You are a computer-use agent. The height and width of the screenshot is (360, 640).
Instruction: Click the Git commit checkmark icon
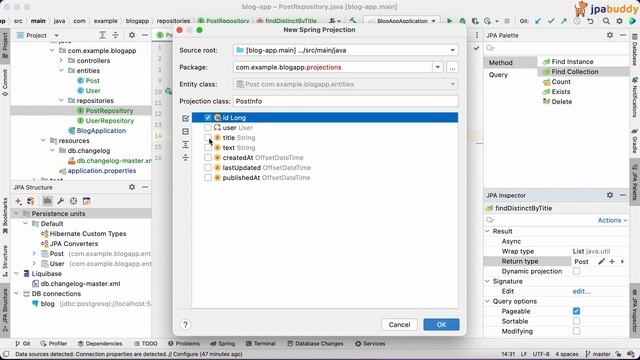[x=551, y=21]
